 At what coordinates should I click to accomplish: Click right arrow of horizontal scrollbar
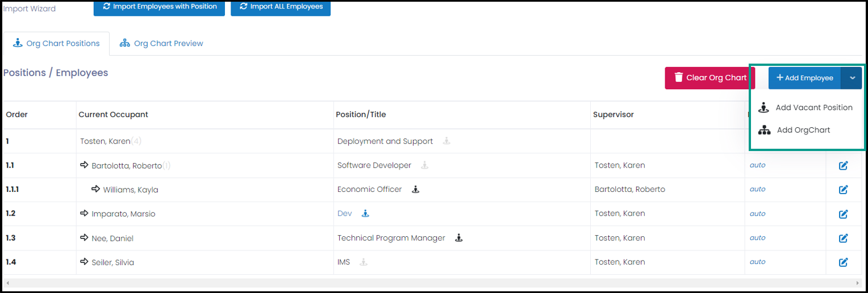pyautogui.click(x=858, y=282)
